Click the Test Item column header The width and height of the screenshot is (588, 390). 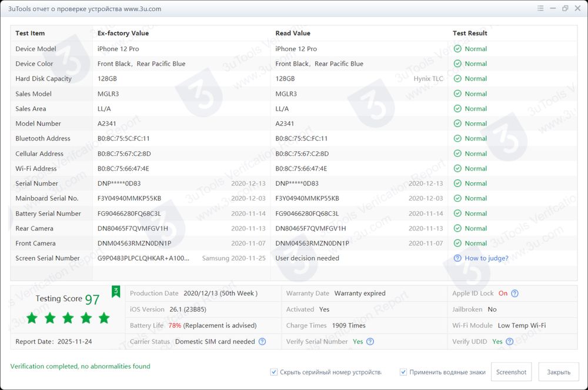click(x=30, y=33)
